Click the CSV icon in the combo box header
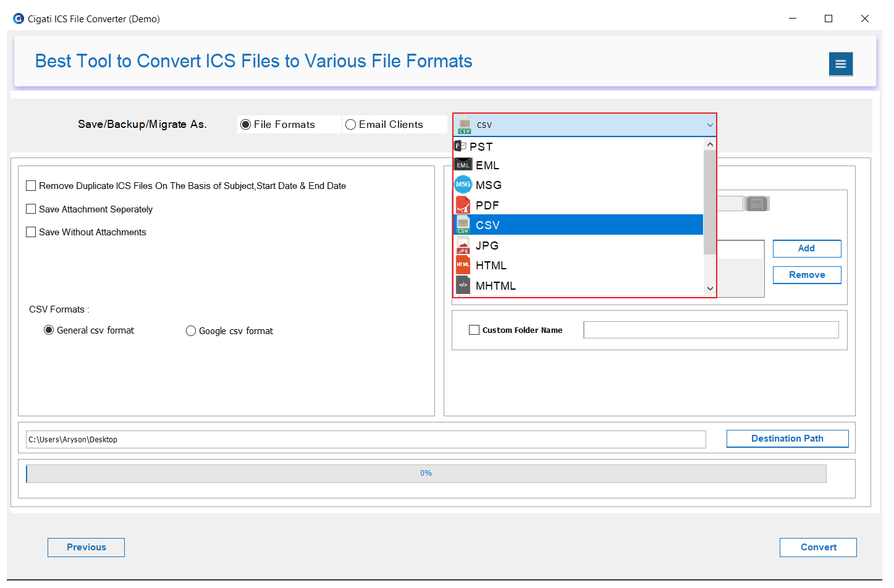 pyautogui.click(x=465, y=125)
